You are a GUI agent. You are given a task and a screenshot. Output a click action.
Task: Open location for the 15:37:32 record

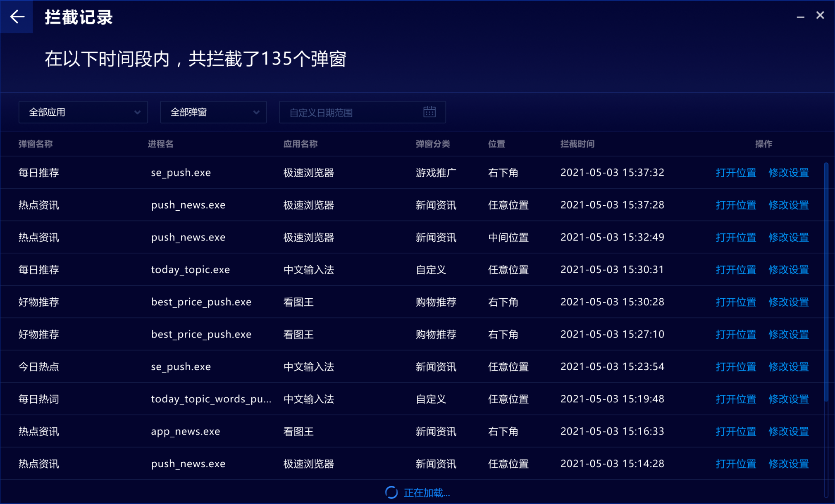736,173
